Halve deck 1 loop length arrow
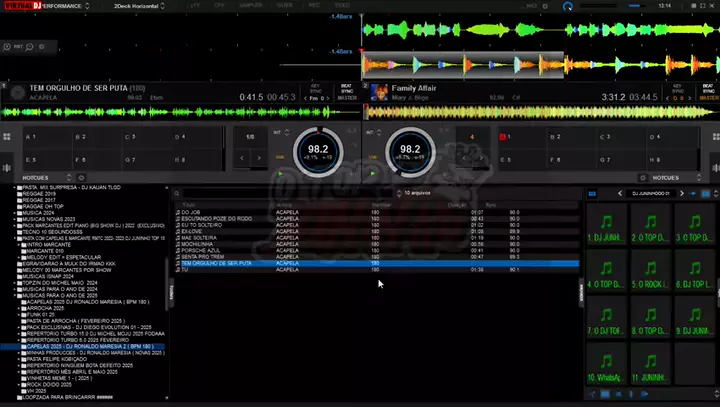 point(242,158)
